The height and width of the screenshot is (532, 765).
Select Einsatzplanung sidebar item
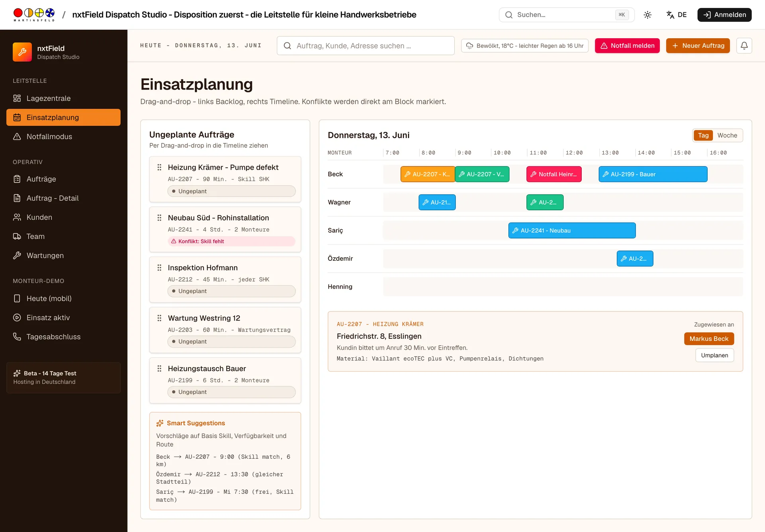(63, 117)
